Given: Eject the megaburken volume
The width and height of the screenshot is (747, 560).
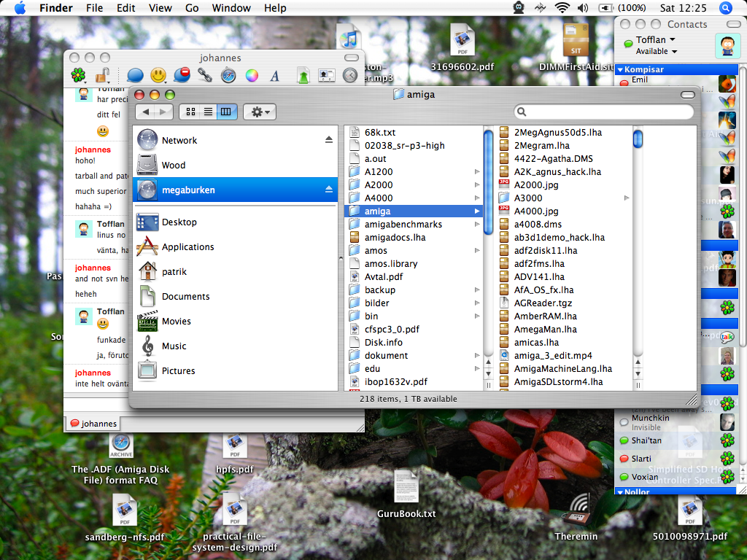Looking at the screenshot, I should 329,190.
